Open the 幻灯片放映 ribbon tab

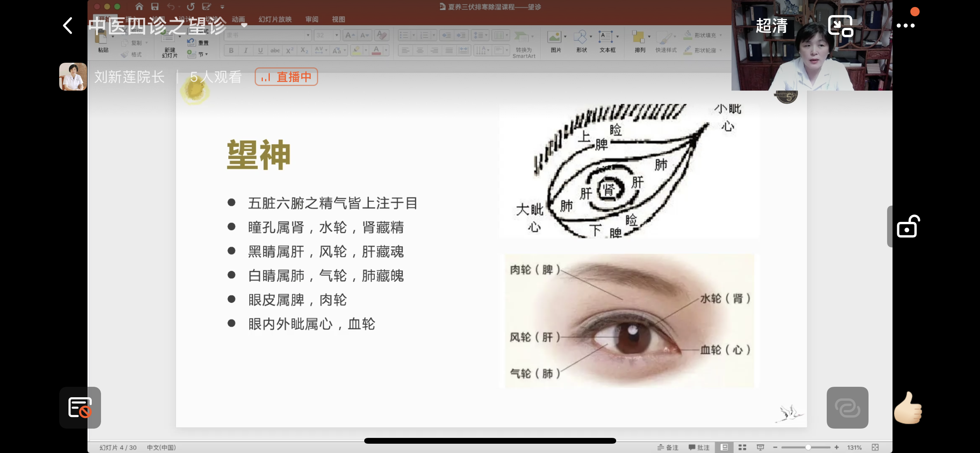275,19
